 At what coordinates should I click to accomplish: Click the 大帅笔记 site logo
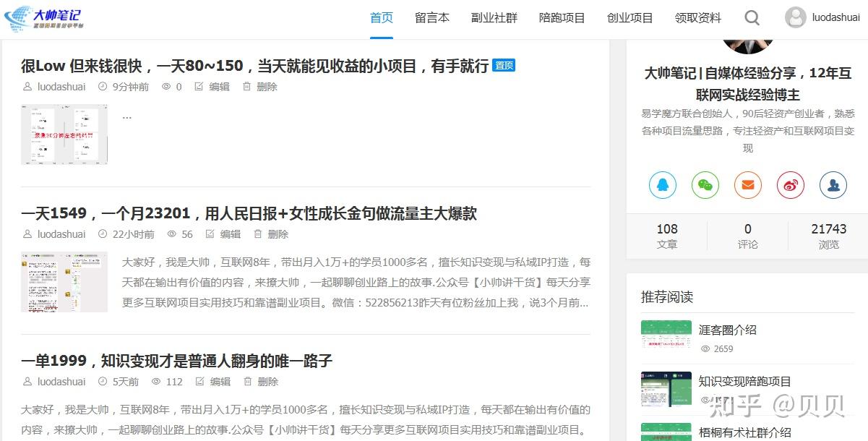click(45, 18)
